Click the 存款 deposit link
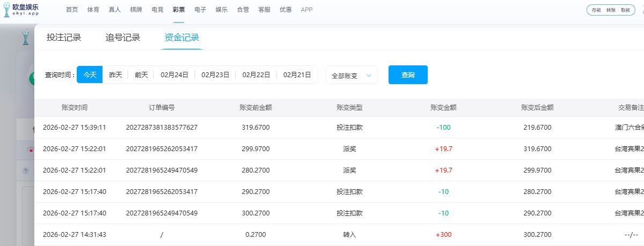This screenshot has height=246, width=644. click(596, 10)
